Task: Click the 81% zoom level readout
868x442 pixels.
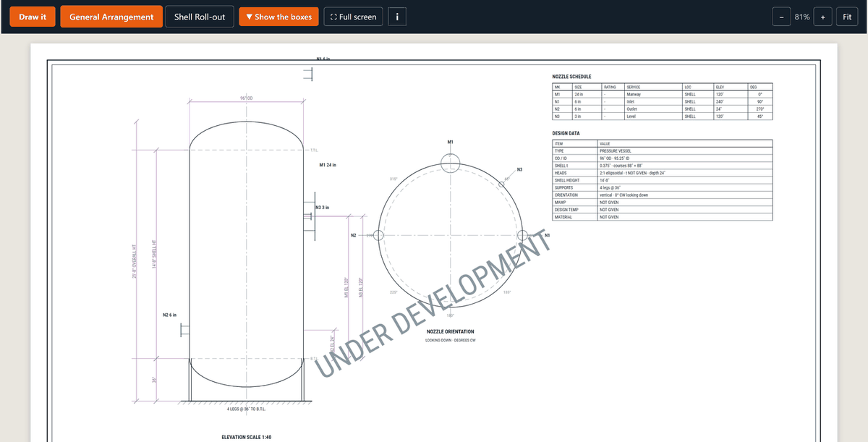Action: (802, 17)
